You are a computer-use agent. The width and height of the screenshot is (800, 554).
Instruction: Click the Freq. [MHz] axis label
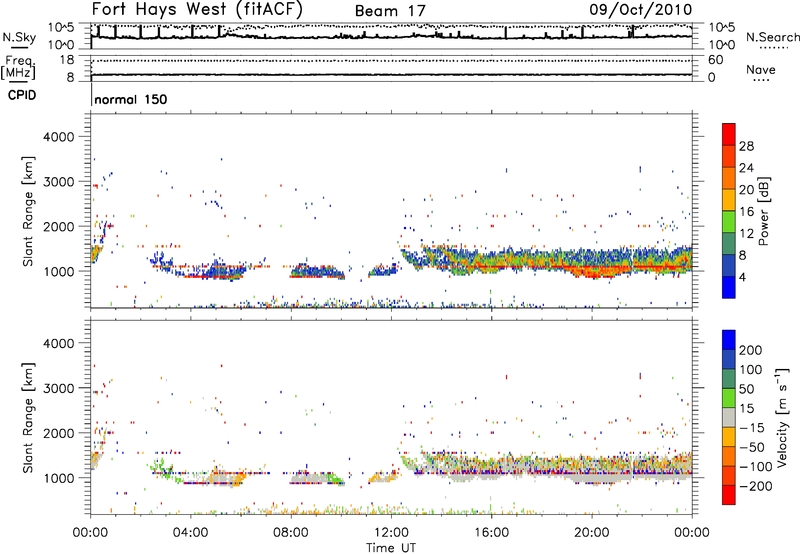pos(19,68)
